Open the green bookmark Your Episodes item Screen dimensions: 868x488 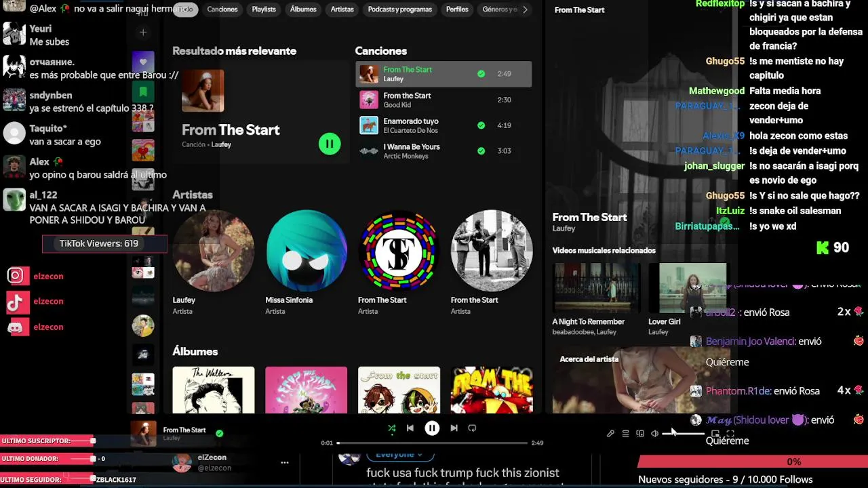click(x=143, y=91)
